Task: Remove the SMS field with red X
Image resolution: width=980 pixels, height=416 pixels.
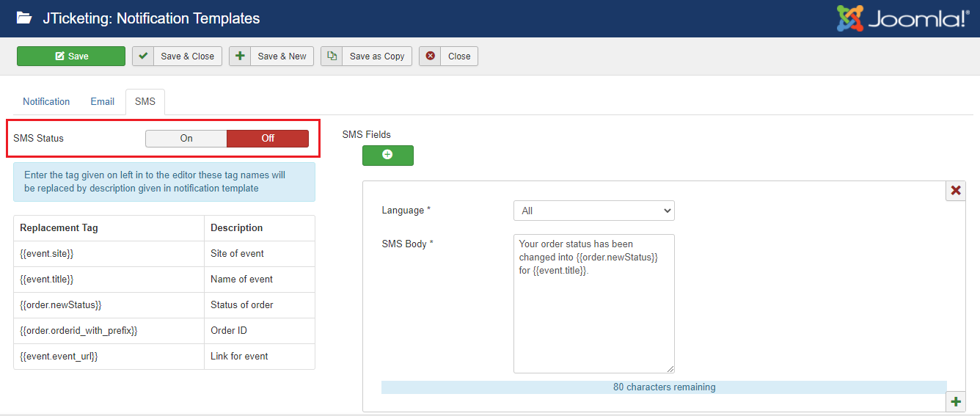Action: coord(956,191)
